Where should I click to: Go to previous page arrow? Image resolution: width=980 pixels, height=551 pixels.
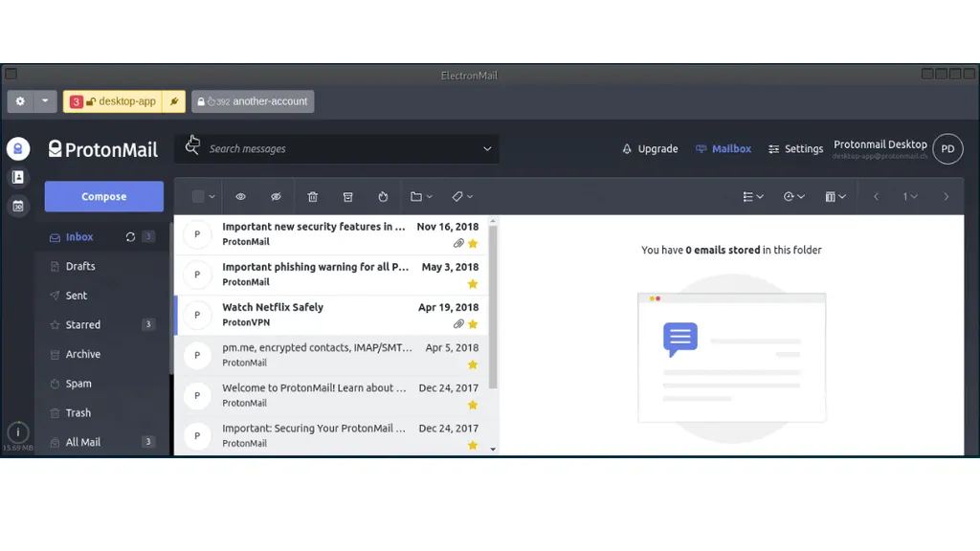[877, 196]
